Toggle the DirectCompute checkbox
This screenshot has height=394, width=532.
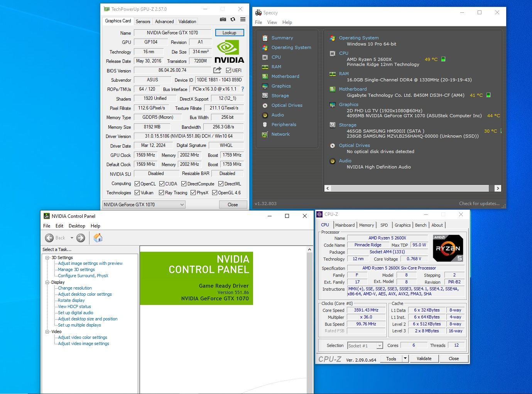(184, 184)
